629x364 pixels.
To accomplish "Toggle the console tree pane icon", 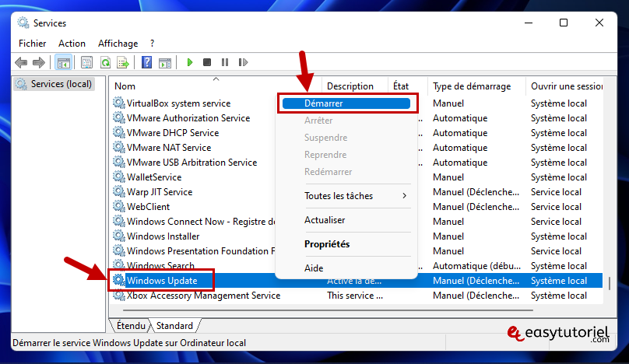I will [x=63, y=62].
